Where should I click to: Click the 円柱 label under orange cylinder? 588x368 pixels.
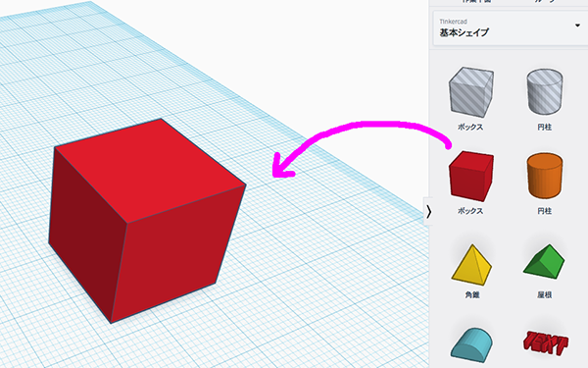pos(545,211)
